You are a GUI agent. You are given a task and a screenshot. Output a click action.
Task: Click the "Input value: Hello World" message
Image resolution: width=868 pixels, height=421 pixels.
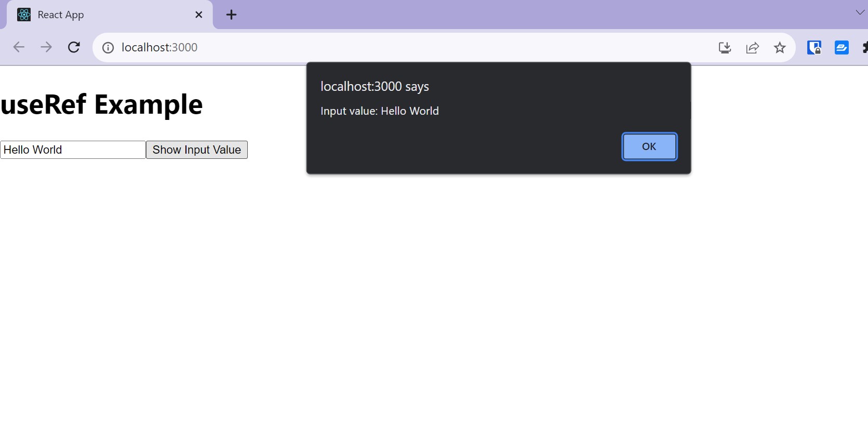point(380,111)
